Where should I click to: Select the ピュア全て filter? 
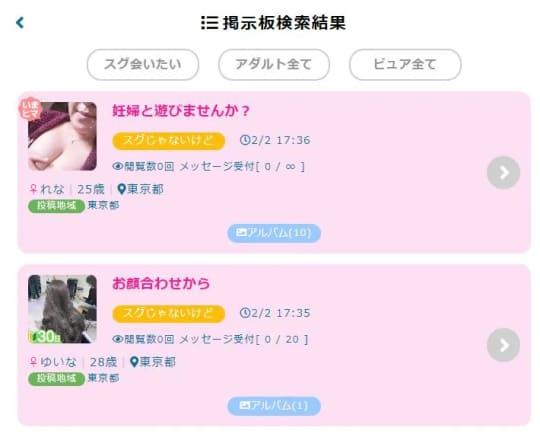tap(405, 64)
